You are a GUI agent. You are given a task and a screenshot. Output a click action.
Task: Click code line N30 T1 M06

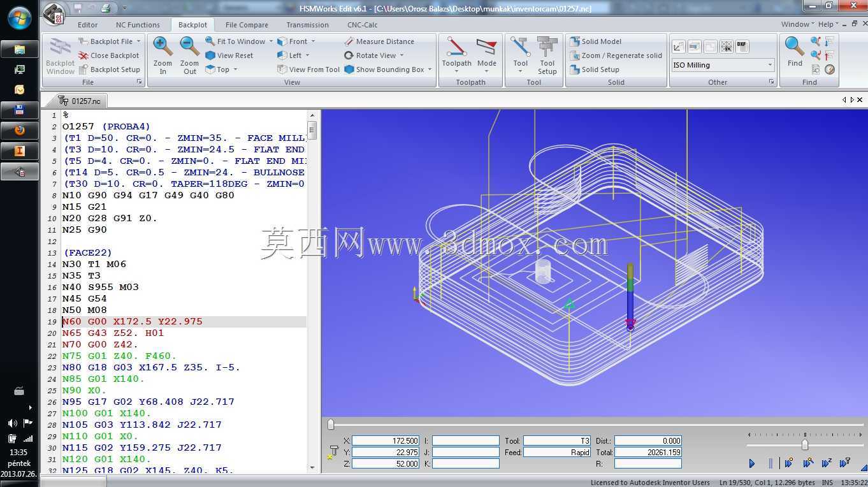[x=94, y=264]
